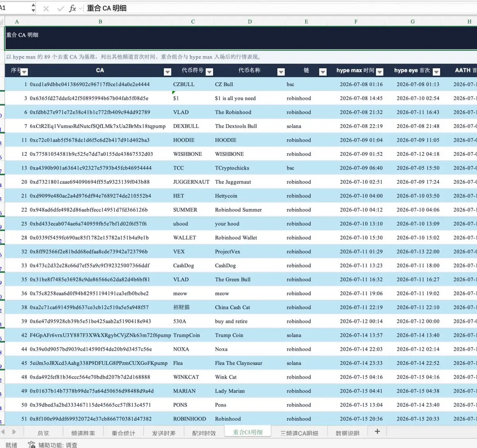The width and height of the screenshot is (477, 448).
Task: Open the 代币符号 filter dropdown
Action: (x=209, y=72)
